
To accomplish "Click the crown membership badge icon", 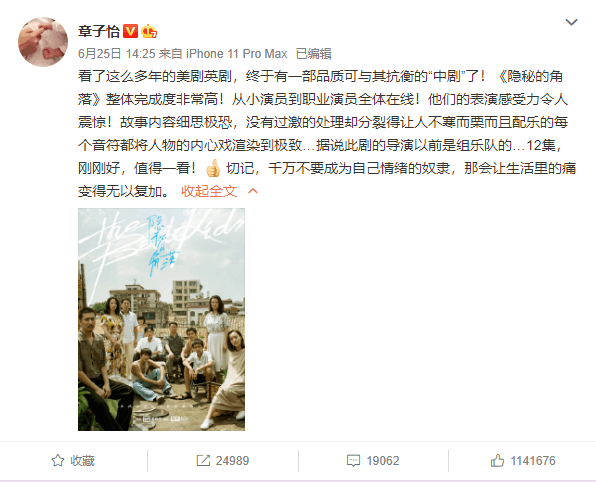I will point(149,31).
